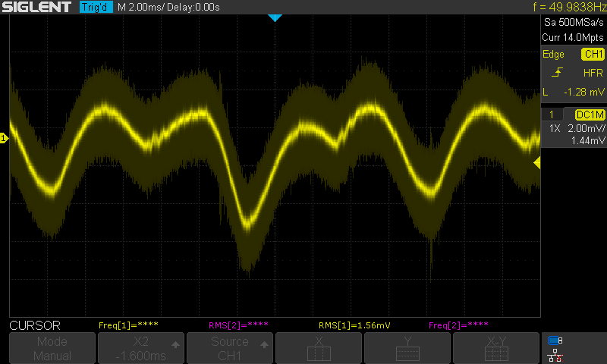
Task: Click the f = 49.9838Hz frequency counter
Action: tap(570, 7)
